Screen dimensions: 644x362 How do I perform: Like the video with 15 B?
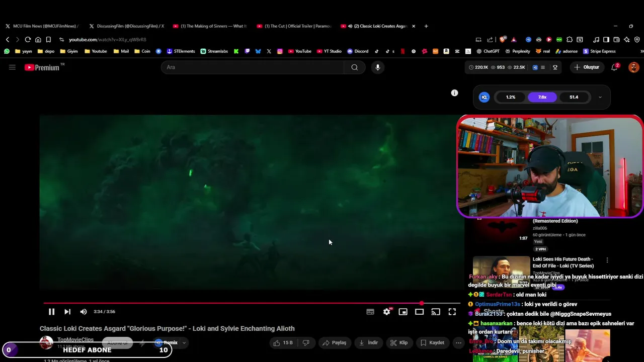(x=283, y=343)
